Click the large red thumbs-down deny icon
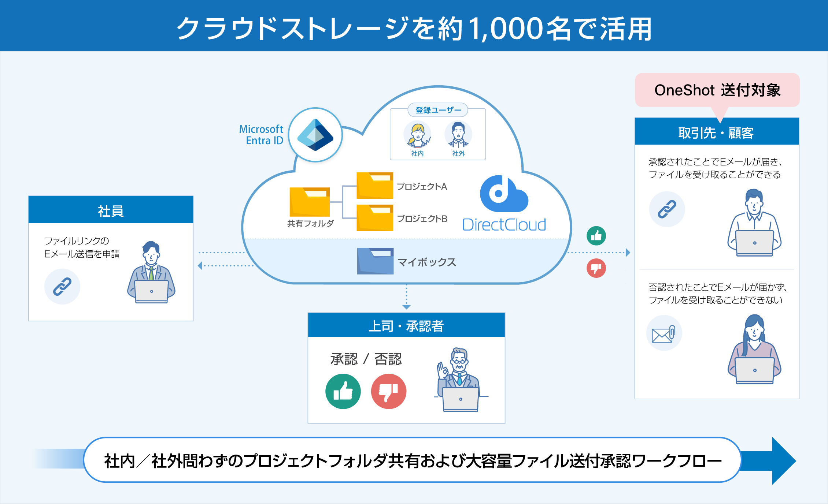Viewport: 828px width, 504px height. pos(389,391)
